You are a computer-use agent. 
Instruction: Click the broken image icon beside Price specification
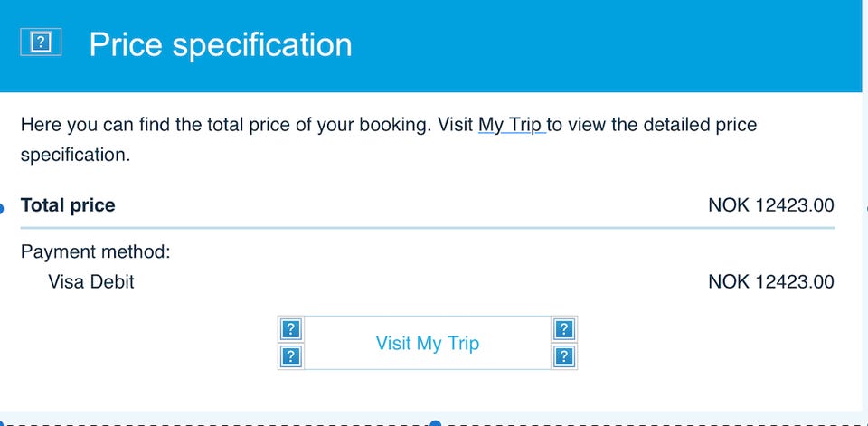41,42
